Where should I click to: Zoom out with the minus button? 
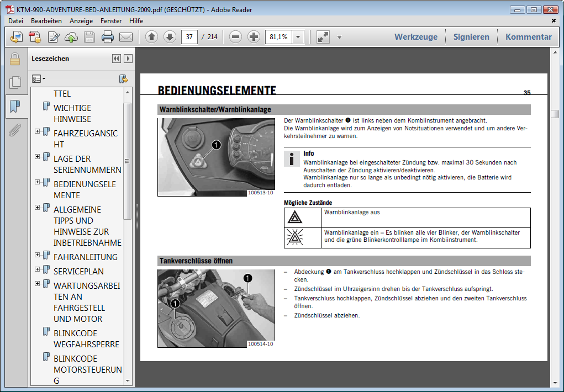click(236, 37)
